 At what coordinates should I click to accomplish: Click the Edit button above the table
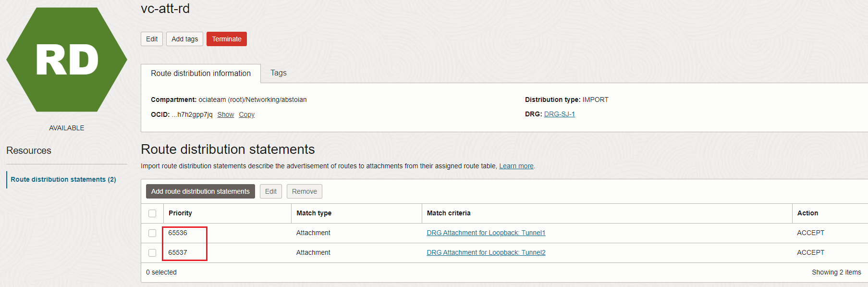click(x=270, y=191)
